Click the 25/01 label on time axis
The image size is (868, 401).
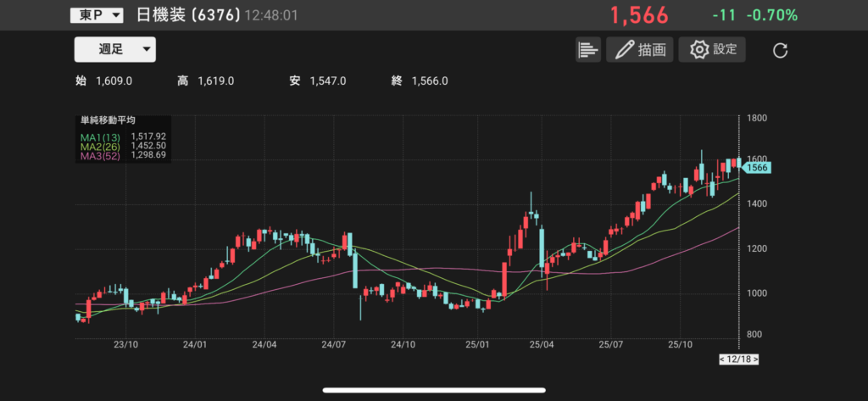click(479, 345)
